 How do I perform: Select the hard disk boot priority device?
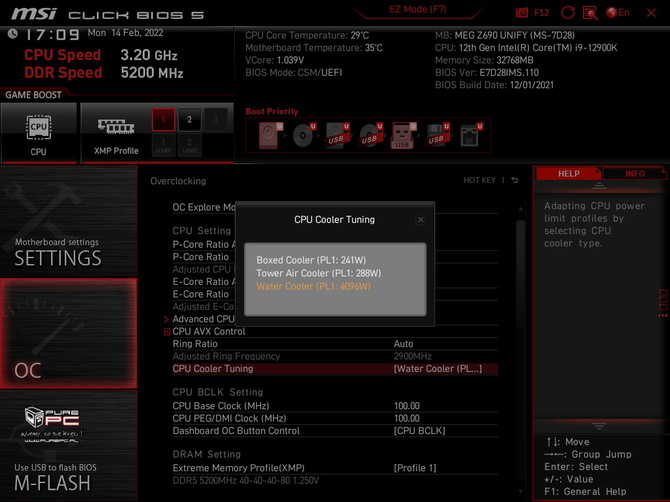coord(269,135)
